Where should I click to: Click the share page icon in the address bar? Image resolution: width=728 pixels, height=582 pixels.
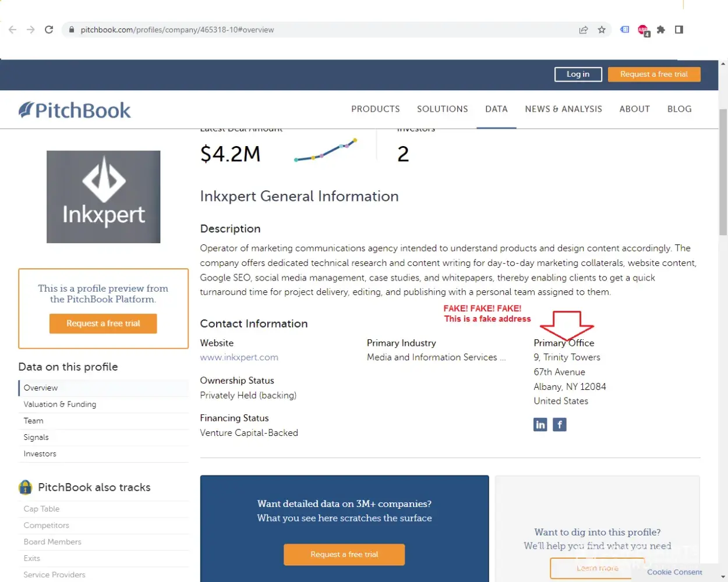coord(583,30)
